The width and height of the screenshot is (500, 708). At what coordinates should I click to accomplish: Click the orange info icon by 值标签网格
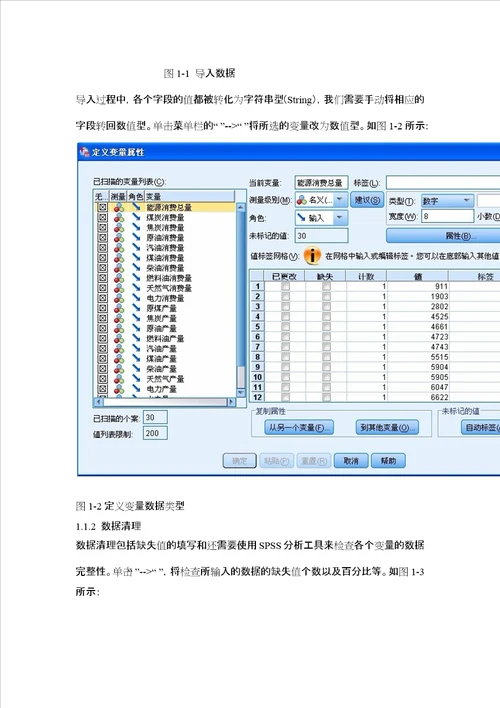[x=312, y=256]
